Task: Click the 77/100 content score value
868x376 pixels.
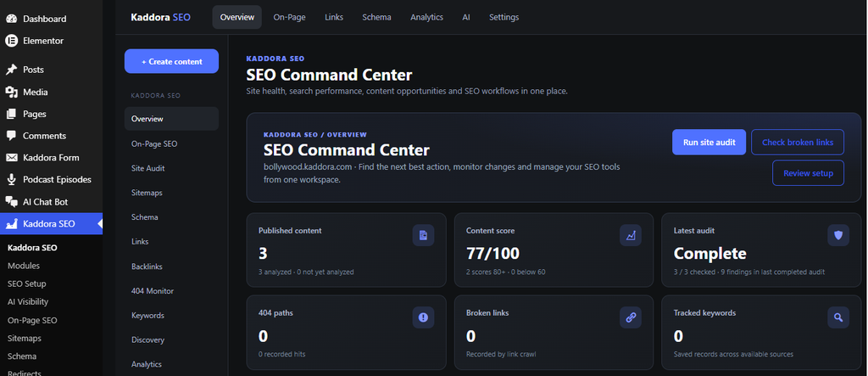Action: [492, 254]
